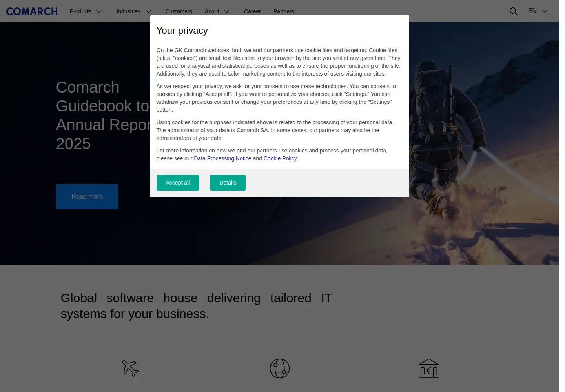Click the bank building euro icon
Viewport: 565px width, 392px height.
coord(429,368)
